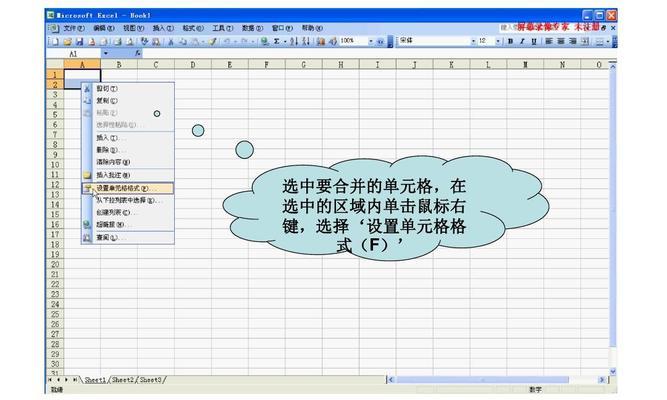
Task: Click the Name Box showing A1
Action: point(73,54)
